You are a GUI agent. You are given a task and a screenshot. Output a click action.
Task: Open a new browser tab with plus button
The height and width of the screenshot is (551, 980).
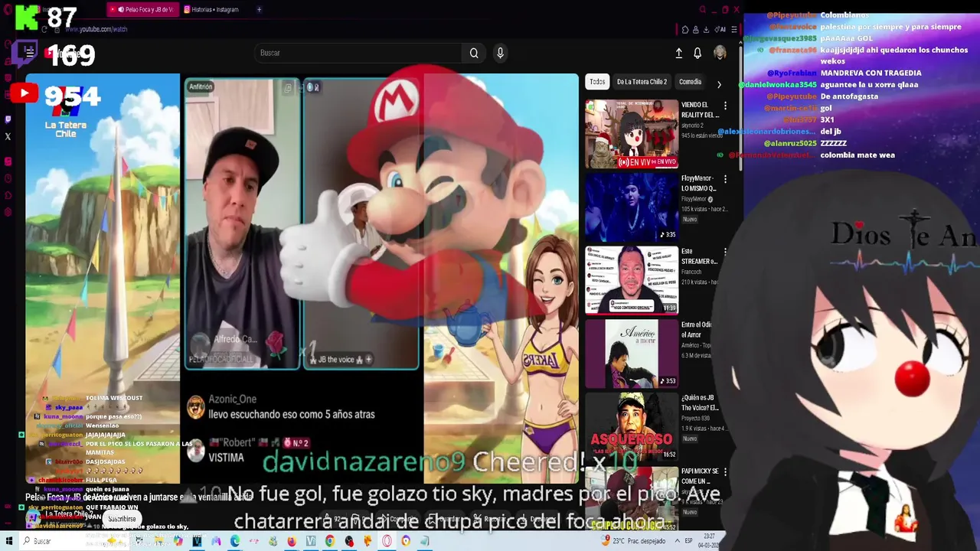[259, 9]
